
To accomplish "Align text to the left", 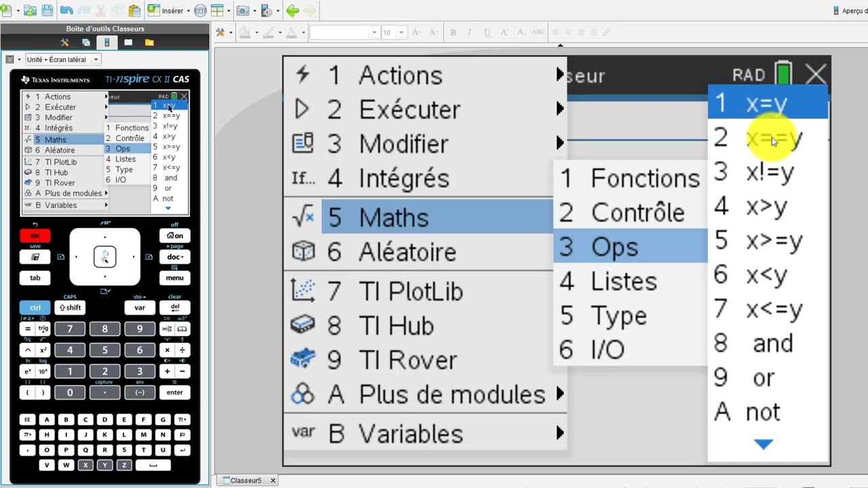I will point(555,32).
